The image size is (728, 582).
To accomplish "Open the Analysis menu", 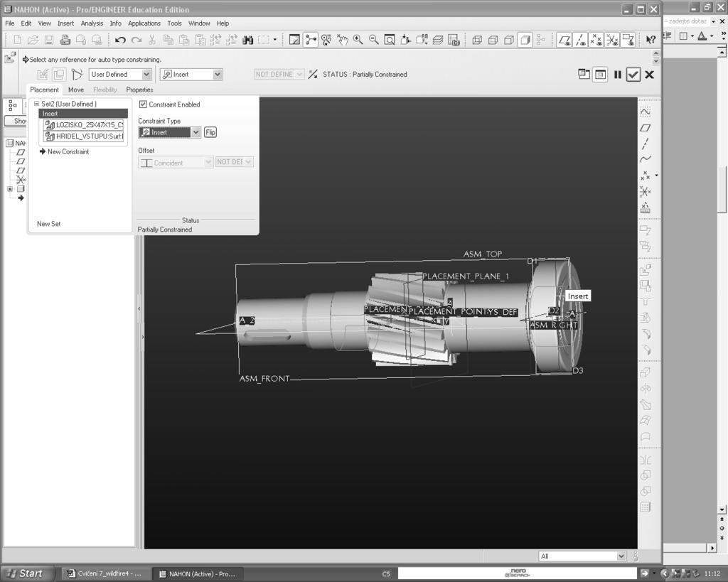I will click(92, 23).
